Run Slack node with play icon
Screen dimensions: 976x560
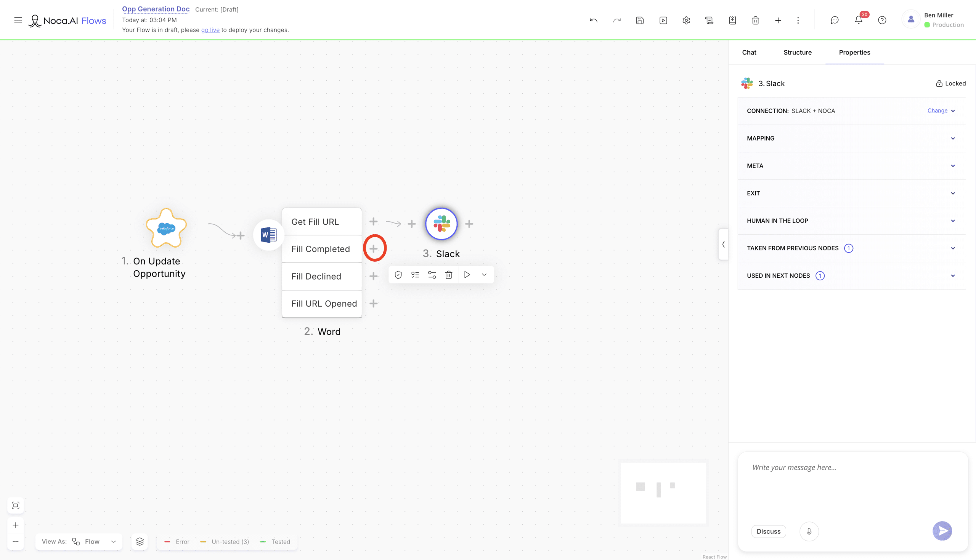[x=467, y=275]
